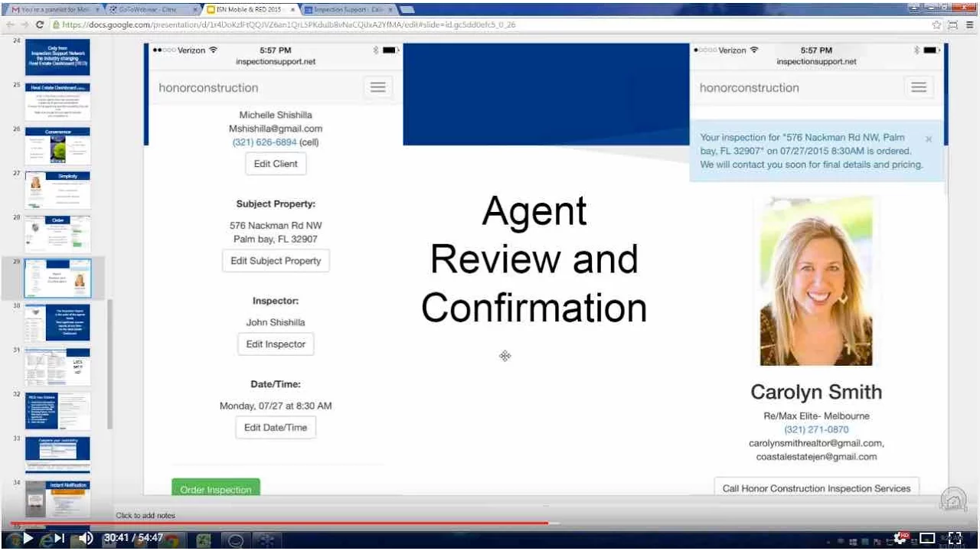Select slide 27 Simplicity thumbnail
Image resolution: width=980 pixels, height=551 pixels.
(57, 190)
